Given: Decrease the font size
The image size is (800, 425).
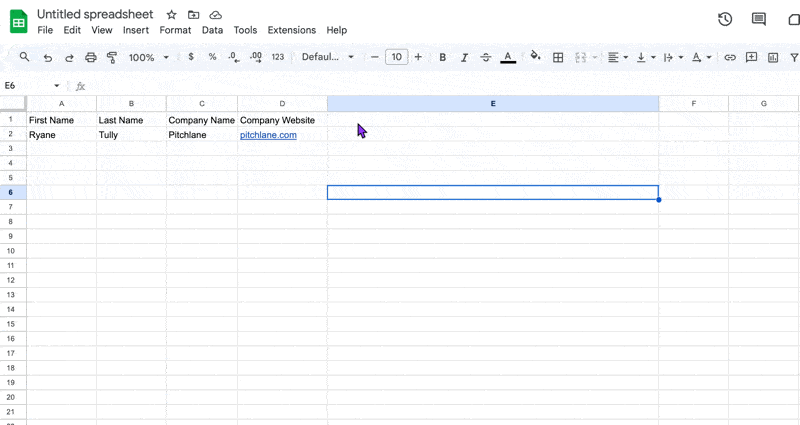Looking at the screenshot, I should pyautogui.click(x=374, y=57).
